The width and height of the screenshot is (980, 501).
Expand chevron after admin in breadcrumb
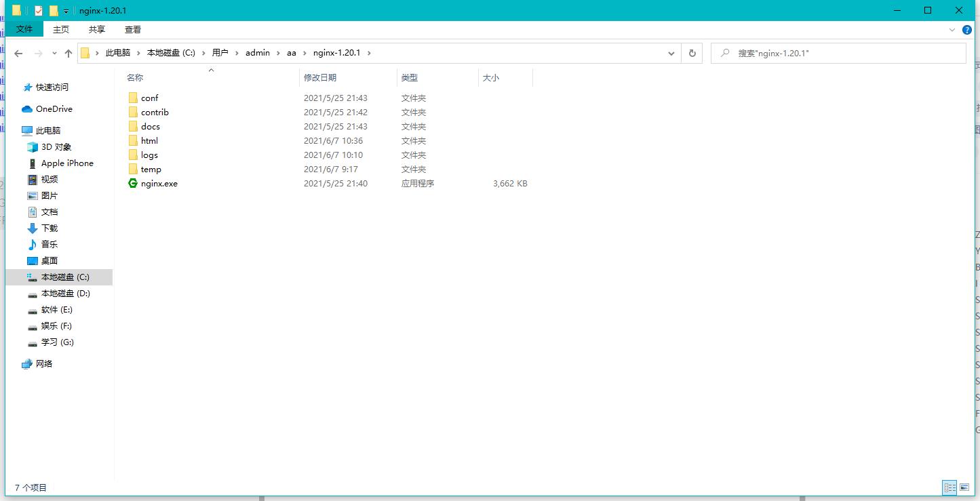[x=279, y=53]
